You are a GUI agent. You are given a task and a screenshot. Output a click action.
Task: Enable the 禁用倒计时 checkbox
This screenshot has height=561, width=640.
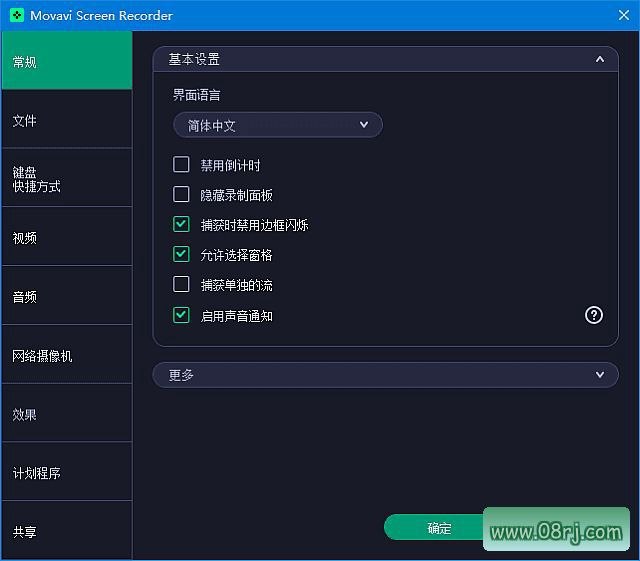[181, 165]
